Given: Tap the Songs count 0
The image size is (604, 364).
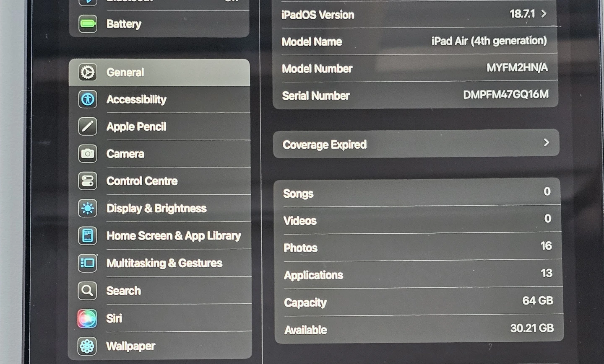Looking at the screenshot, I should 547,191.
